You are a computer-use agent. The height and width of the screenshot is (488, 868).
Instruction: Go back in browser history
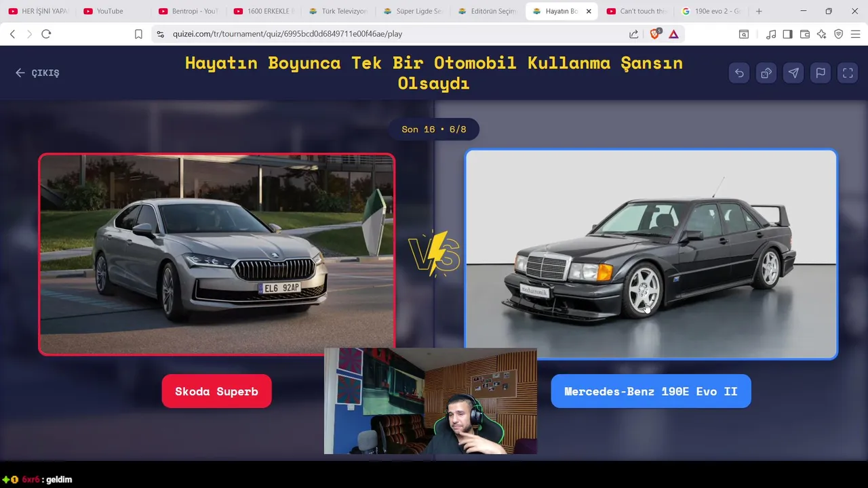pyautogui.click(x=12, y=34)
